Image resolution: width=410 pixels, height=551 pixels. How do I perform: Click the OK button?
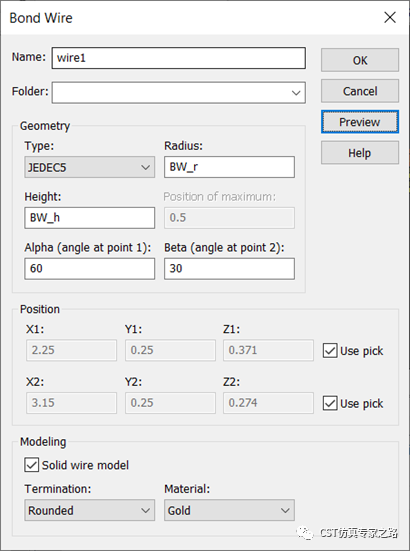pyautogui.click(x=360, y=60)
